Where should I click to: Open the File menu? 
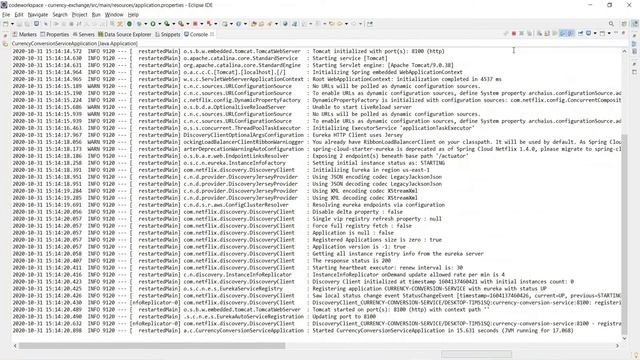[6, 15]
